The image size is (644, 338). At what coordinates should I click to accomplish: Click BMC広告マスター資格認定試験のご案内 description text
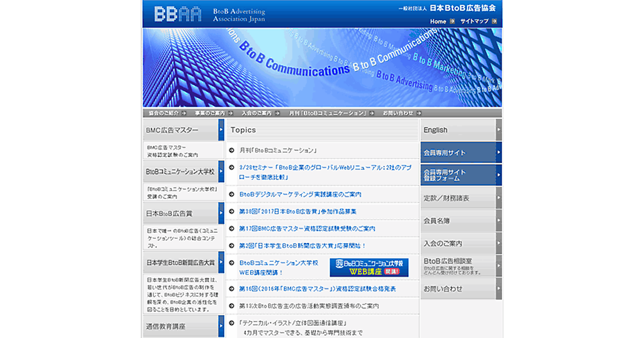172,151
